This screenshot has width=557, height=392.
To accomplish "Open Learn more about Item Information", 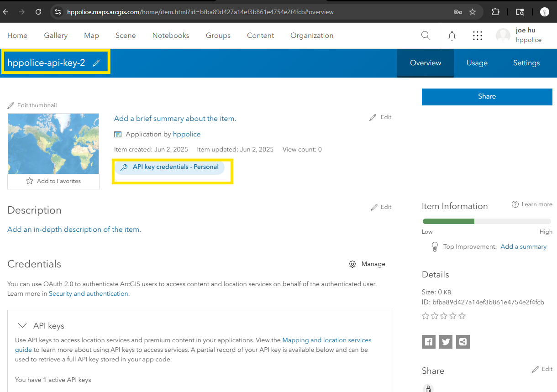I will (532, 204).
